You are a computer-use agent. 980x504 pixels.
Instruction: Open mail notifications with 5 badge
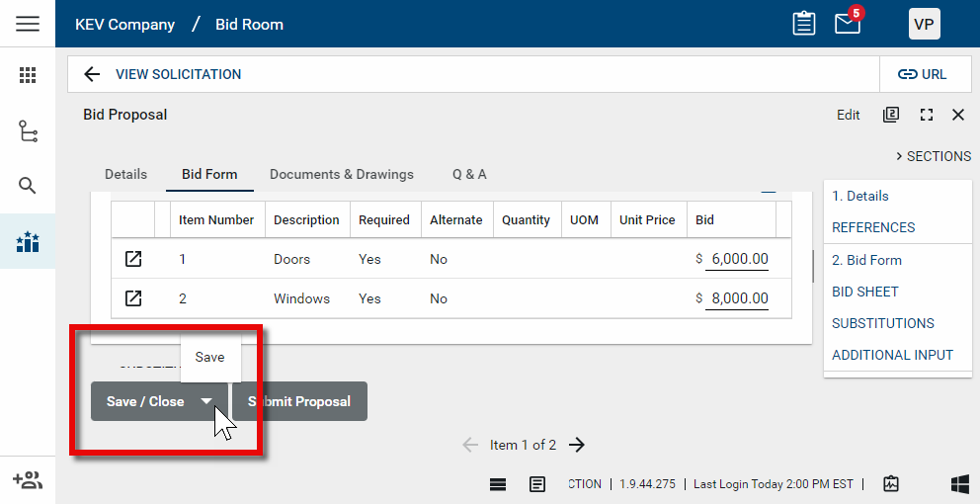848,24
